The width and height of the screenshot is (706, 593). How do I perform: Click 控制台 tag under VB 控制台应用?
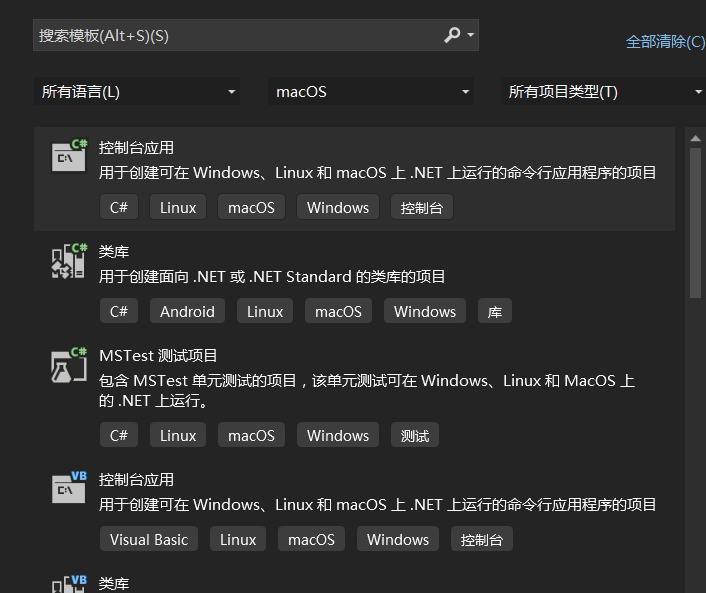pyautogui.click(x=482, y=539)
